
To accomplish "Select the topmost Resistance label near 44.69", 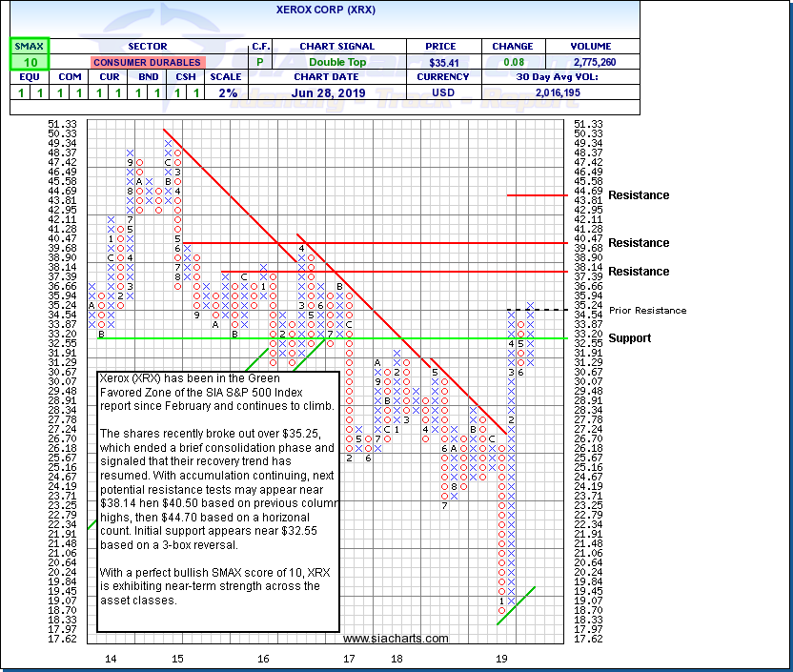I will pyautogui.click(x=639, y=195).
